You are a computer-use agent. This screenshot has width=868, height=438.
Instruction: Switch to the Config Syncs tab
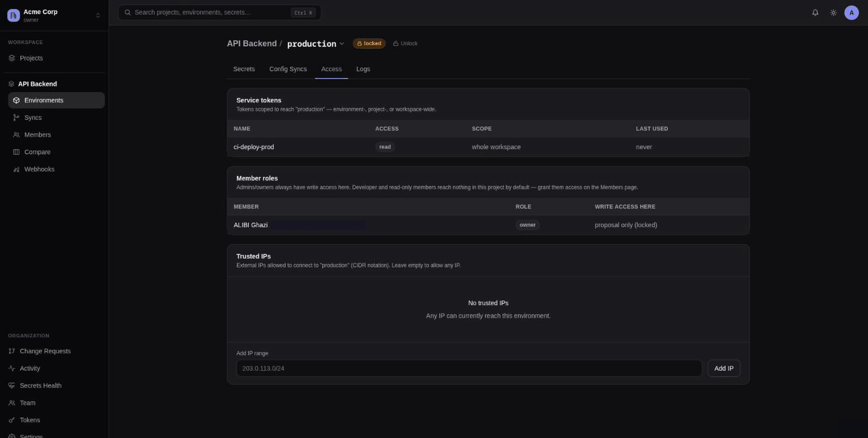[x=288, y=69]
